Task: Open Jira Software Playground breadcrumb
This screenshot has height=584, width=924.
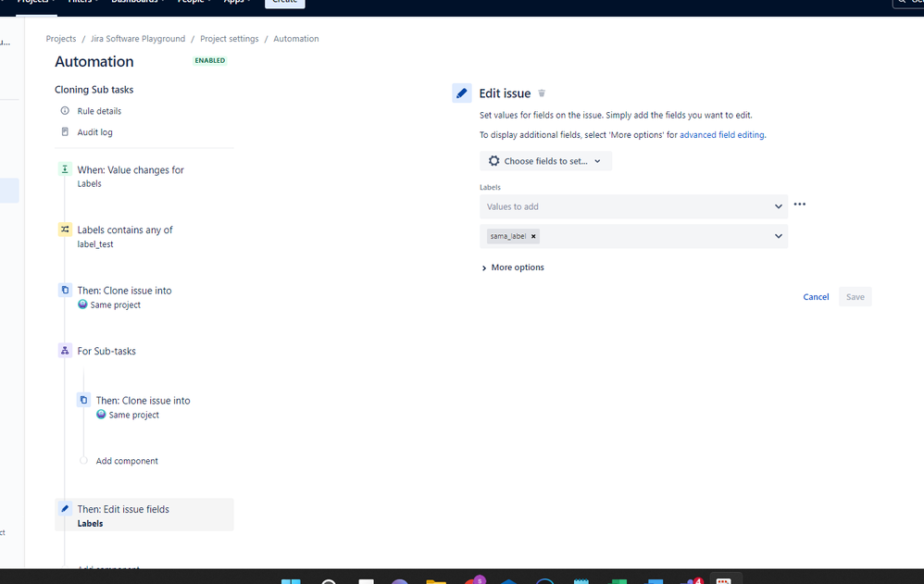Action: 138,39
